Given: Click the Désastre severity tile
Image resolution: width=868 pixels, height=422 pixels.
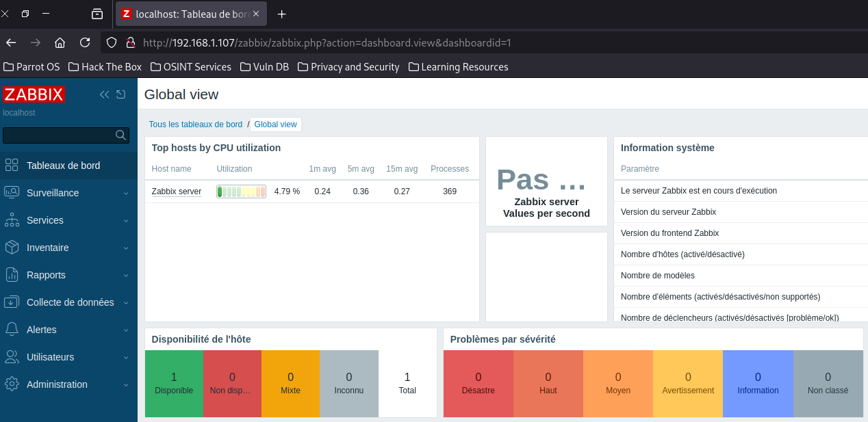Looking at the screenshot, I should (x=478, y=384).
